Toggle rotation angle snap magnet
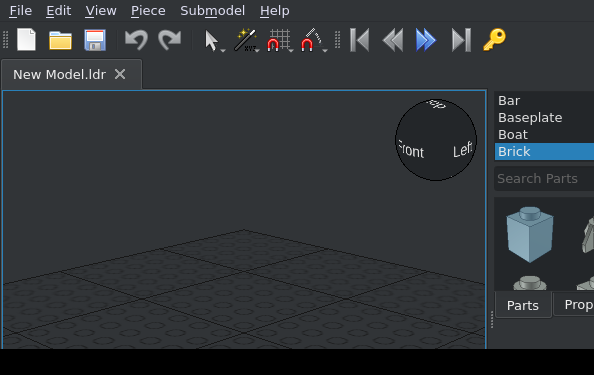Viewport: 594px width, 375px height. click(x=311, y=40)
